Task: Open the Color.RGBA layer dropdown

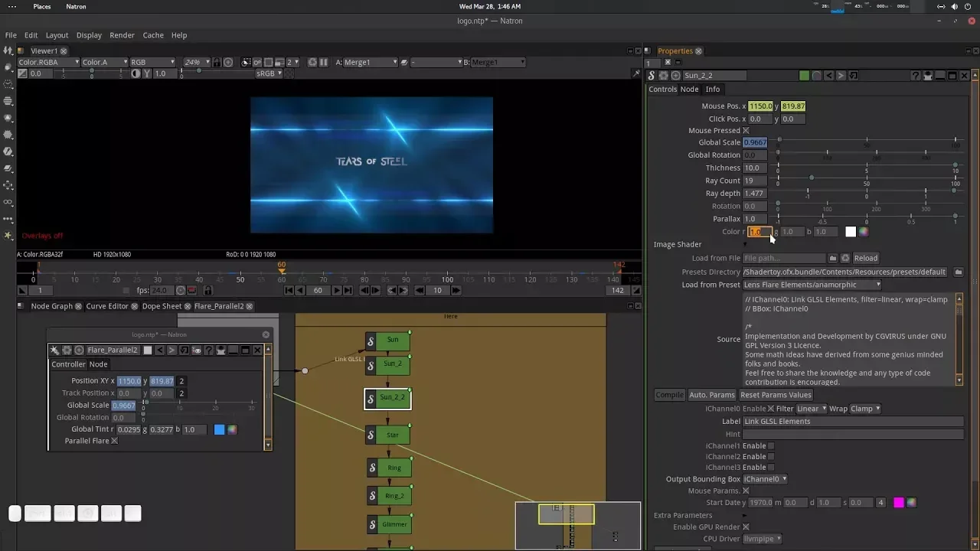Action: click(48, 62)
